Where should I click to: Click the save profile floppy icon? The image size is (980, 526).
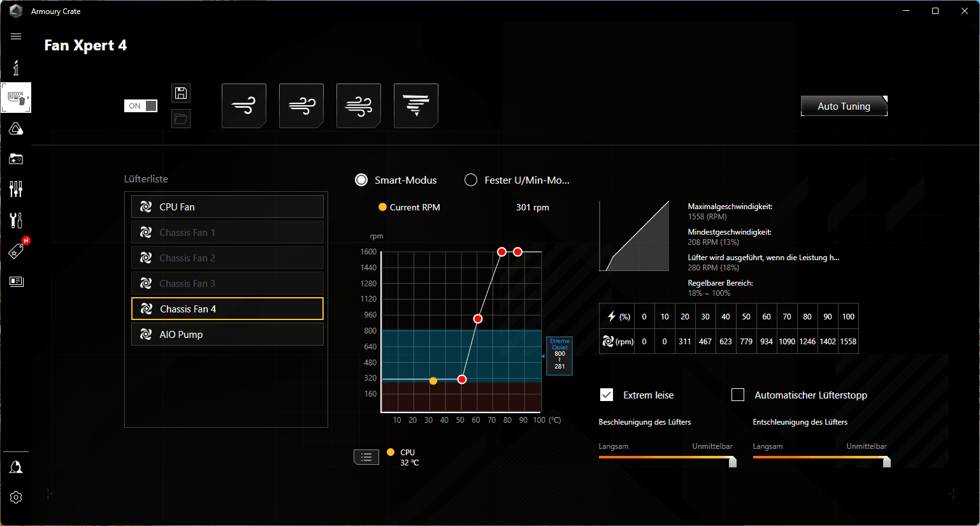tap(181, 93)
